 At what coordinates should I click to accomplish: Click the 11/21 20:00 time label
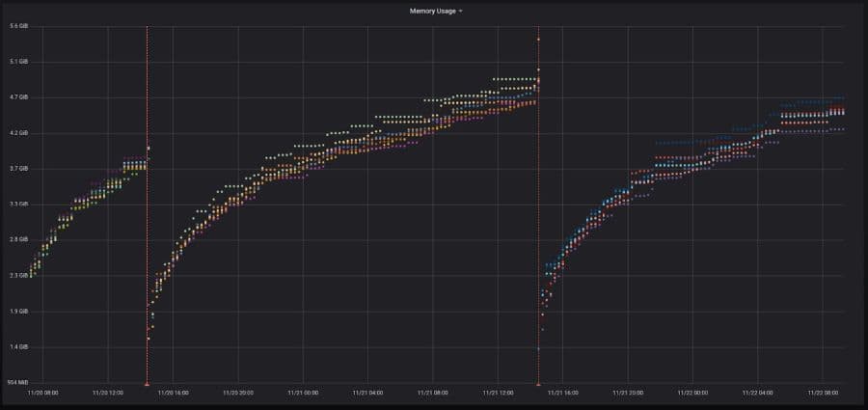[x=628, y=393]
